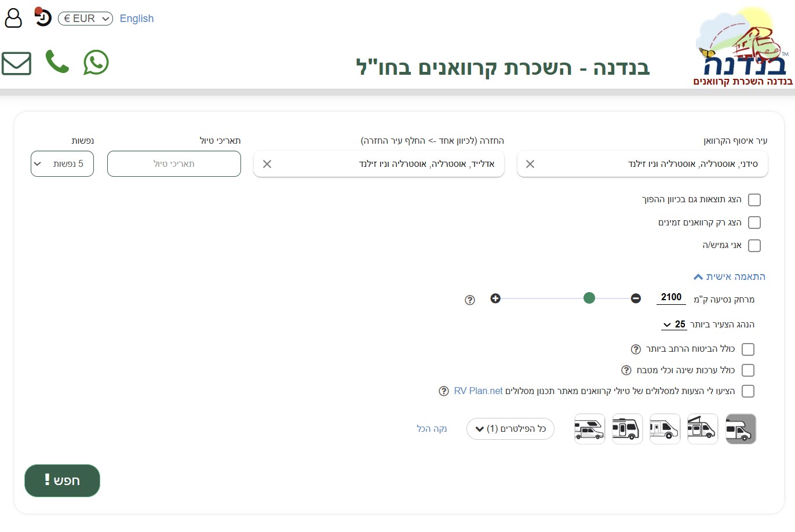Click the 'תאריכי טיול' trip dates field

[x=174, y=164]
